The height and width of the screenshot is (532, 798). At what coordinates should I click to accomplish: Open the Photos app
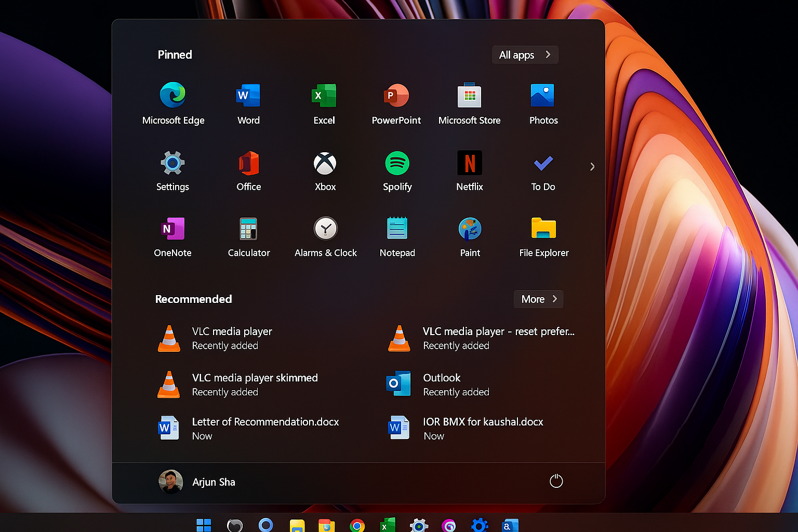point(543,103)
